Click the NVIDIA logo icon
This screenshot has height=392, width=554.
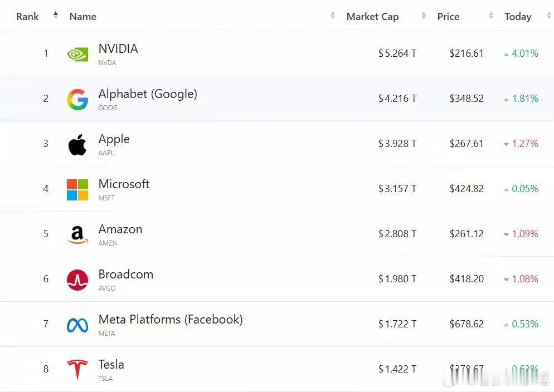pyautogui.click(x=77, y=54)
